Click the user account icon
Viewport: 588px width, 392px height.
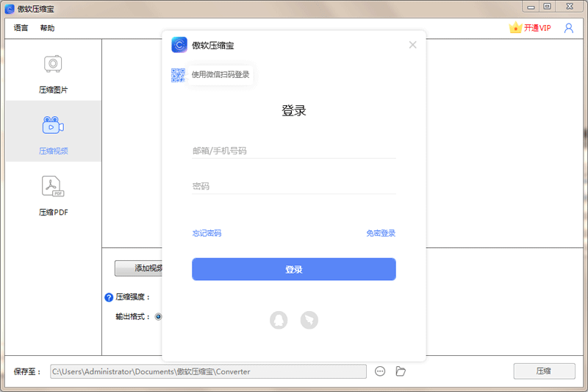pos(569,28)
